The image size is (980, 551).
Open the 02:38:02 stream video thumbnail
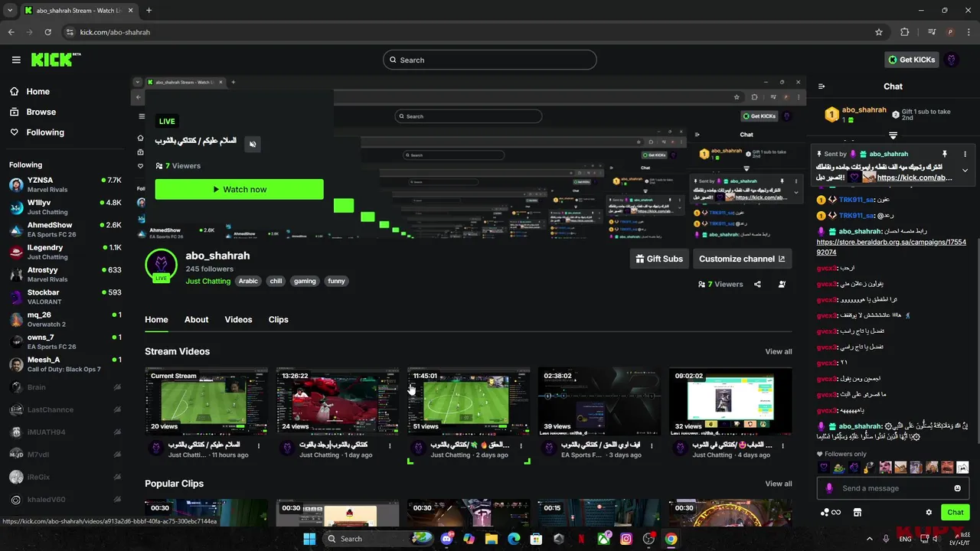pos(599,402)
